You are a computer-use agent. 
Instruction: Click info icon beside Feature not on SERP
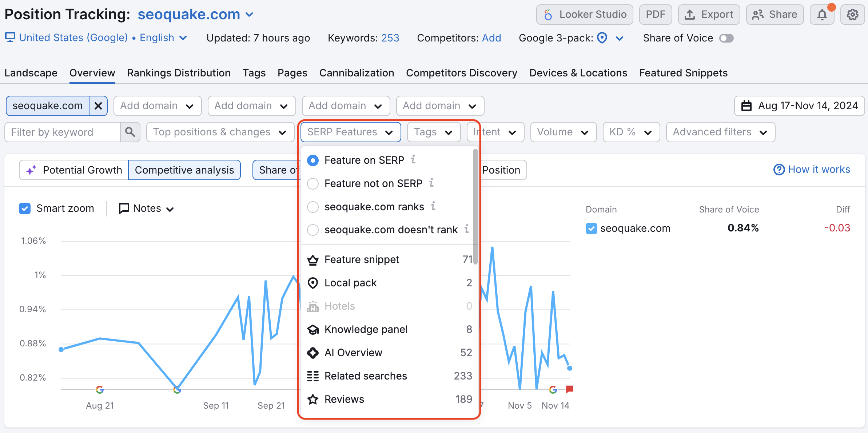[431, 183]
